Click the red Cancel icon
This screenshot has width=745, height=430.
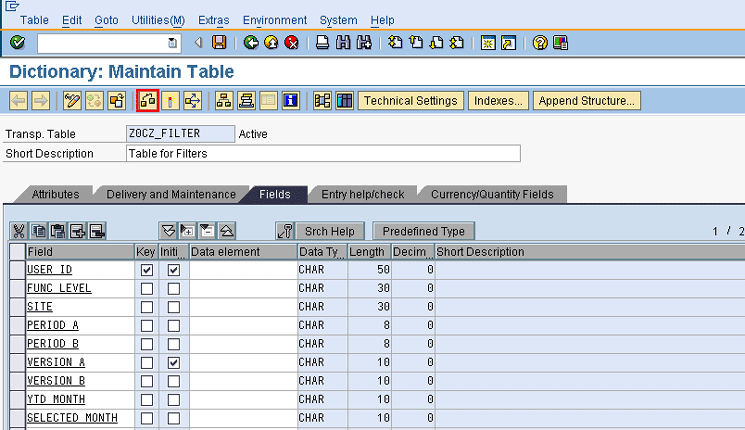(x=291, y=43)
